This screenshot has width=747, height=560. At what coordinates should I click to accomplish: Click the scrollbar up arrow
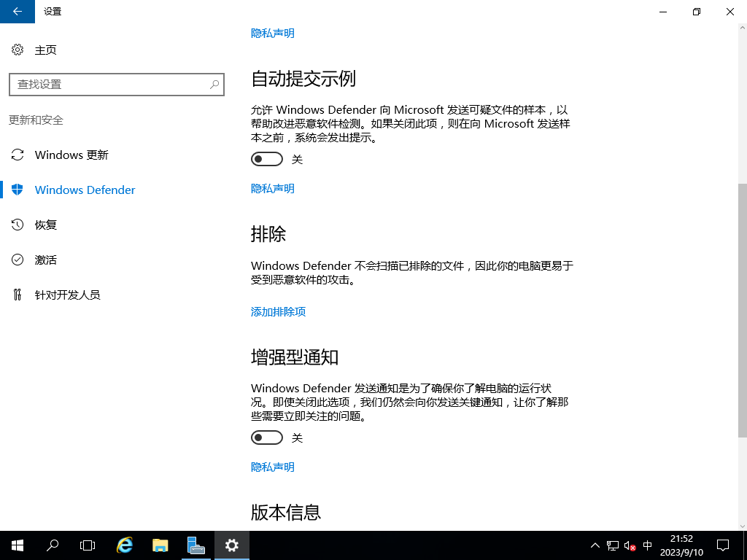(742, 28)
